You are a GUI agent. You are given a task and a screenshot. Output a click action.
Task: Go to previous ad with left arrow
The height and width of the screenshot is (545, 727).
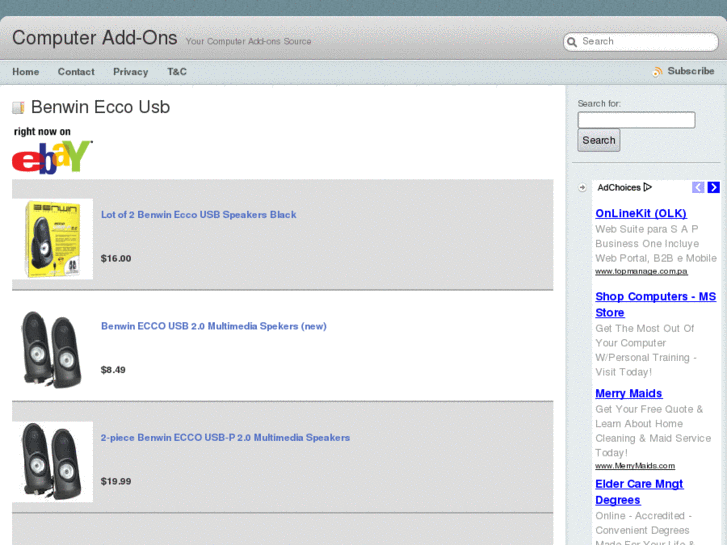pyautogui.click(x=698, y=187)
